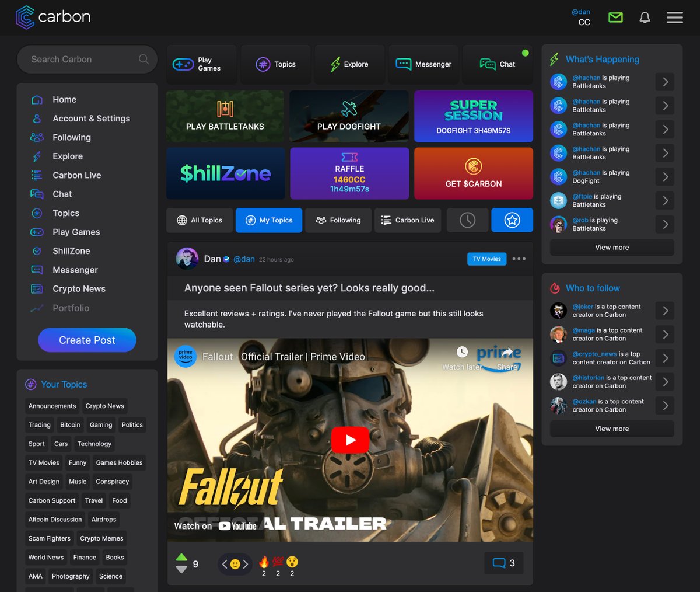700x592 pixels.
Task: Open the Super Session Dogfight tile
Action: coord(474,116)
